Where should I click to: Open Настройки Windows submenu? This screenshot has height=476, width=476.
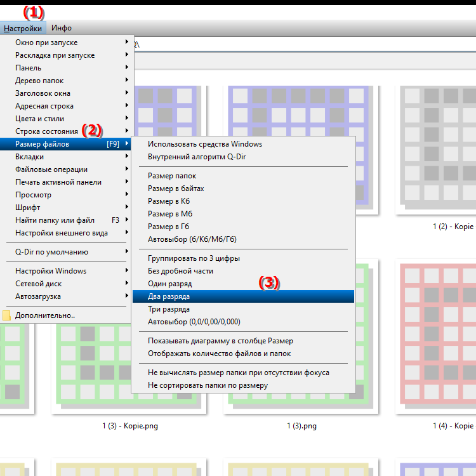[65, 271]
